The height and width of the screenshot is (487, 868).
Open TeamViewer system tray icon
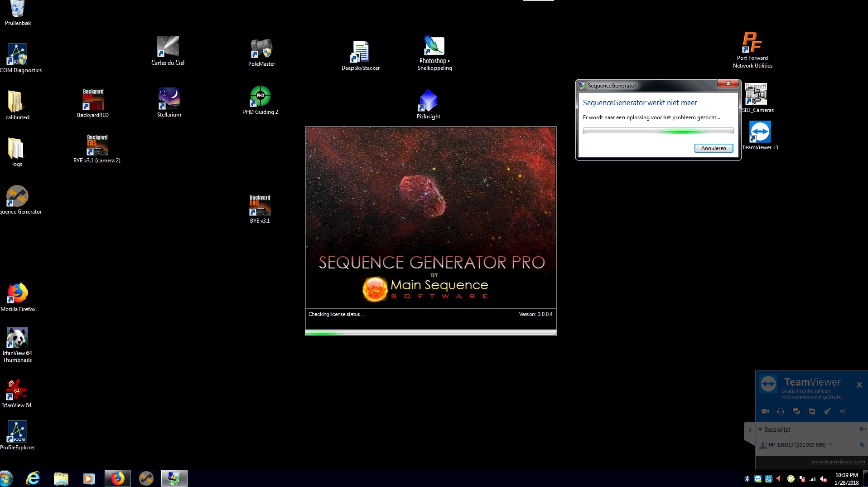tap(758, 479)
